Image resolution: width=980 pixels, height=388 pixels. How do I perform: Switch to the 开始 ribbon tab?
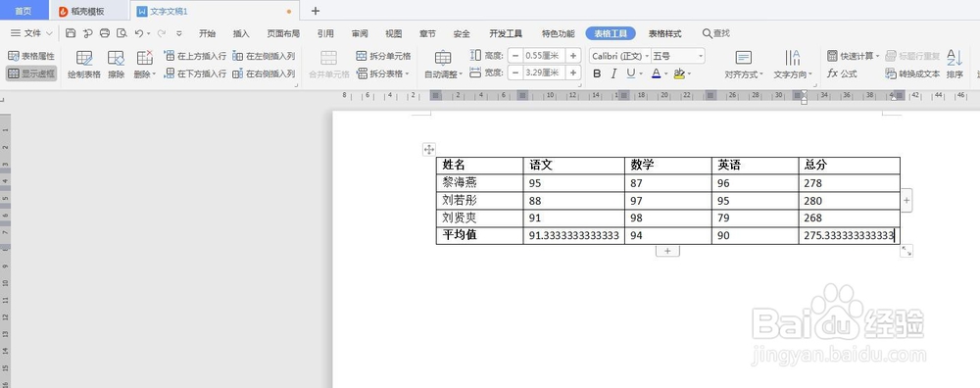point(207,33)
